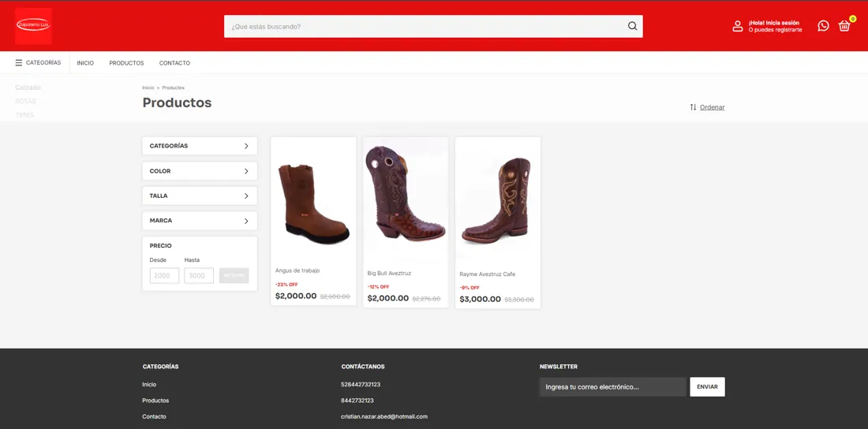Click the crossed-out $3,300.00 price
The height and width of the screenshot is (429, 868).
(x=518, y=300)
